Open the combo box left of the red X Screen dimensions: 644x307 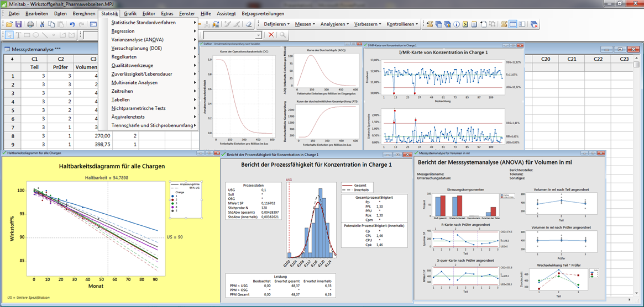click(233, 35)
